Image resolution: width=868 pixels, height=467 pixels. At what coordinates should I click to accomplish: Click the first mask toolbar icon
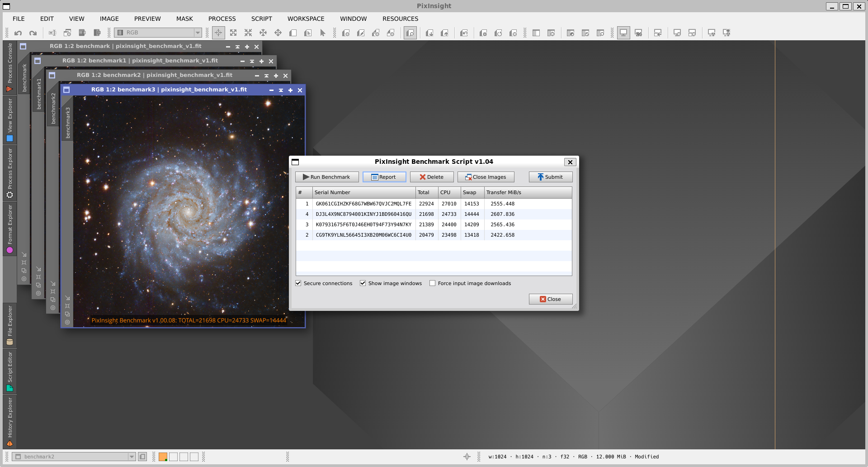(x=536, y=33)
